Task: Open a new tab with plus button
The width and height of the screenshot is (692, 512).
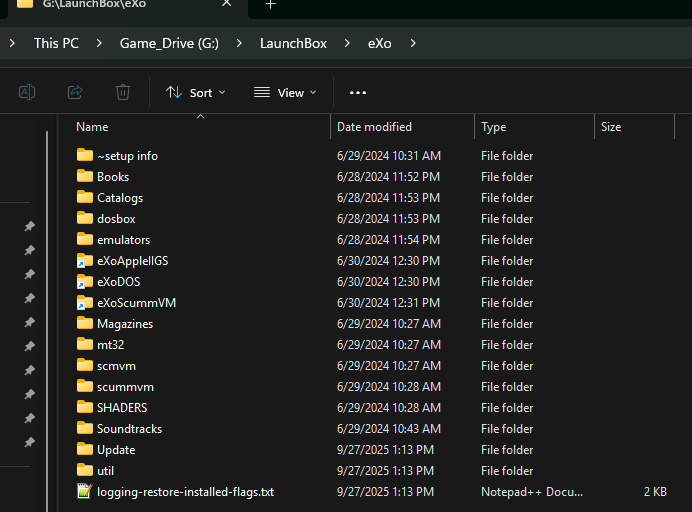Action: coord(270,5)
